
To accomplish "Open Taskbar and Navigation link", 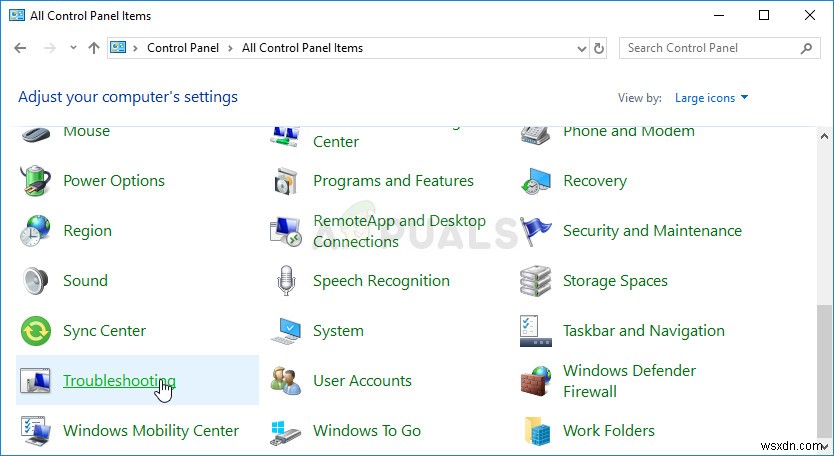I will [x=644, y=331].
